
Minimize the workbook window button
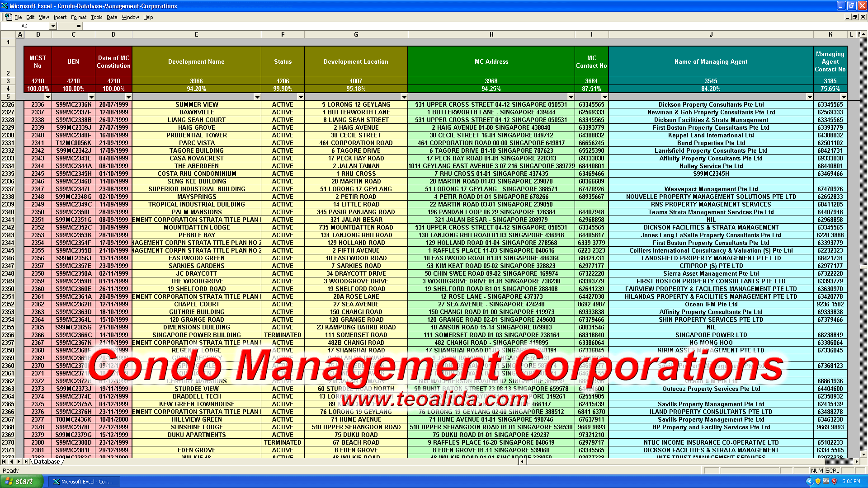847,17
